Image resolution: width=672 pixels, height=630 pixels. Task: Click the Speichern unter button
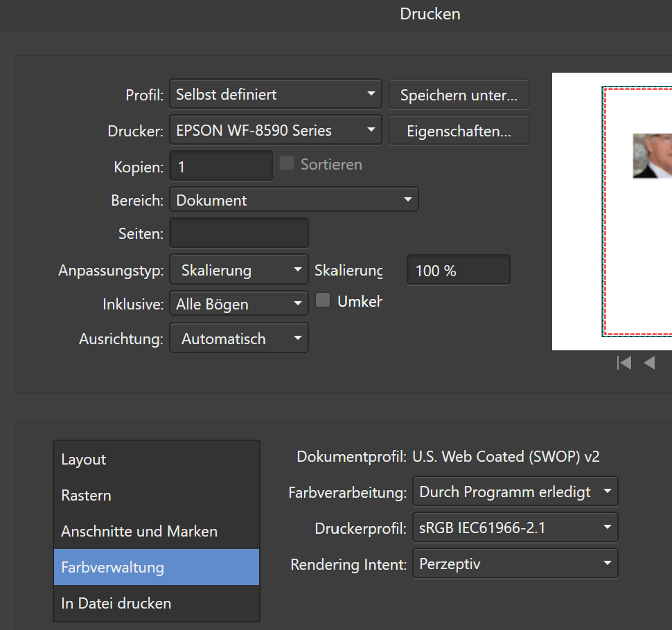click(x=459, y=95)
